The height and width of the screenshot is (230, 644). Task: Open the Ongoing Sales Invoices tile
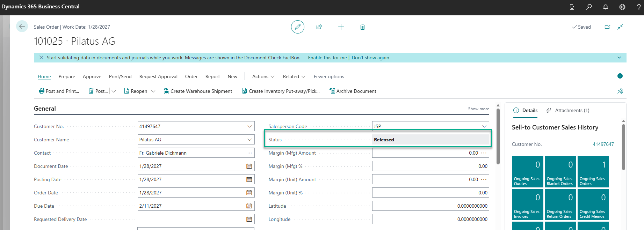pos(528,205)
